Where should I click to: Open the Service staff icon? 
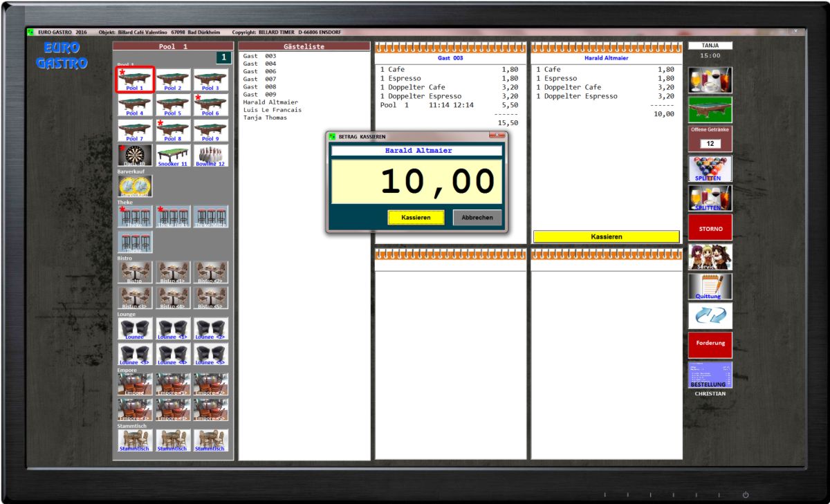[710, 256]
